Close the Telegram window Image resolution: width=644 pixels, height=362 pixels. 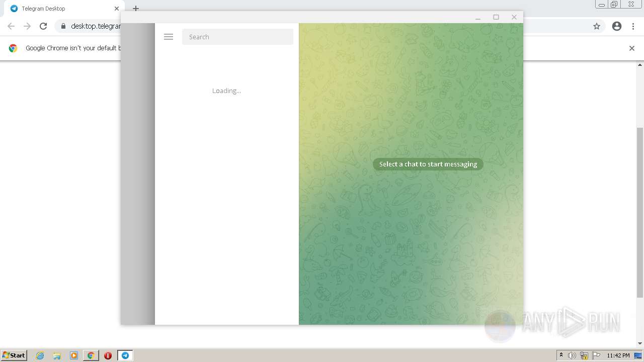(x=514, y=17)
